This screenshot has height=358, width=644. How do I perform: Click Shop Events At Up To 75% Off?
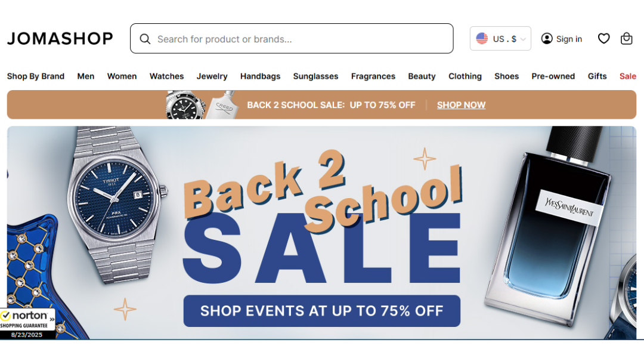[321, 311]
